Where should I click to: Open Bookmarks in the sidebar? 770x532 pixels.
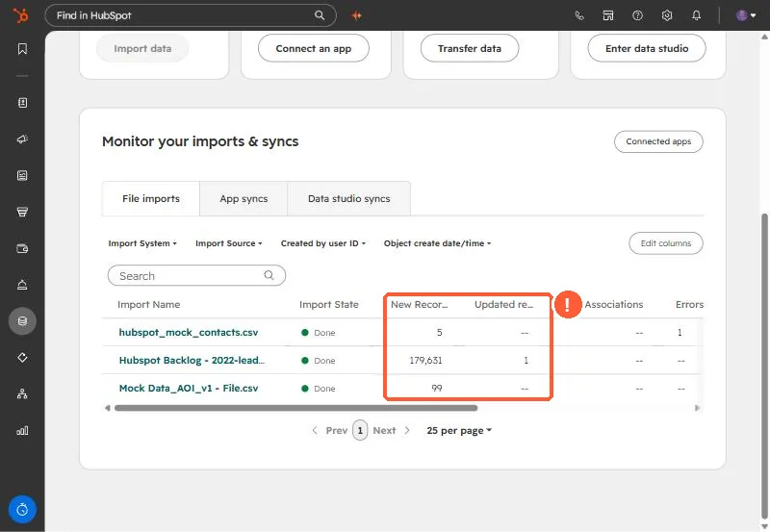tap(22, 49)
